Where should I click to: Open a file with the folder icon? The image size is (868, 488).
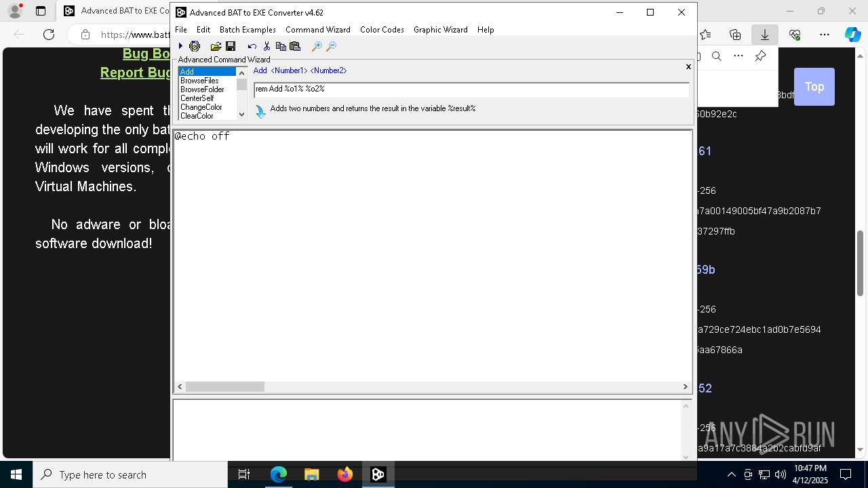pyautogui.click(x=216, y=46)
